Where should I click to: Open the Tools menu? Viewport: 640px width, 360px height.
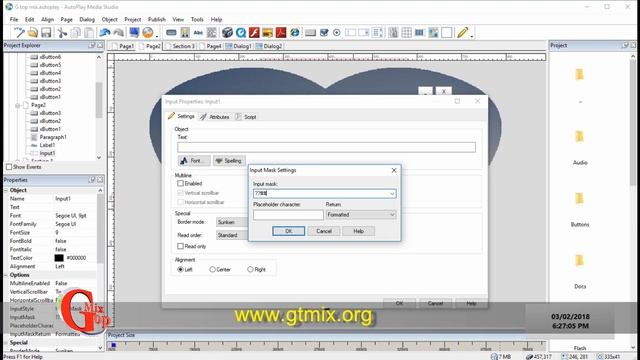coord(197,19)
